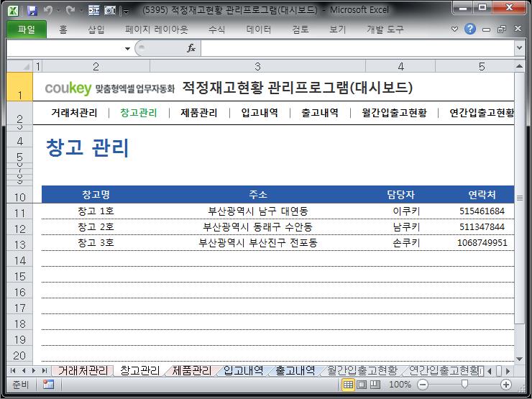Viewport: 532px width, 399px height.
Task: Open the 검토 ribbon tab
Action: (301, 30)
